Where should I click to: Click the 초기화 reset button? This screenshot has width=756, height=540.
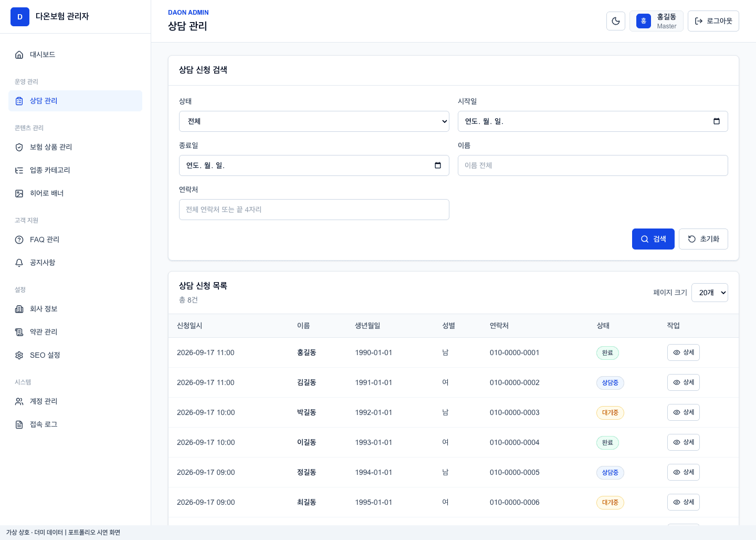(703, 239)
